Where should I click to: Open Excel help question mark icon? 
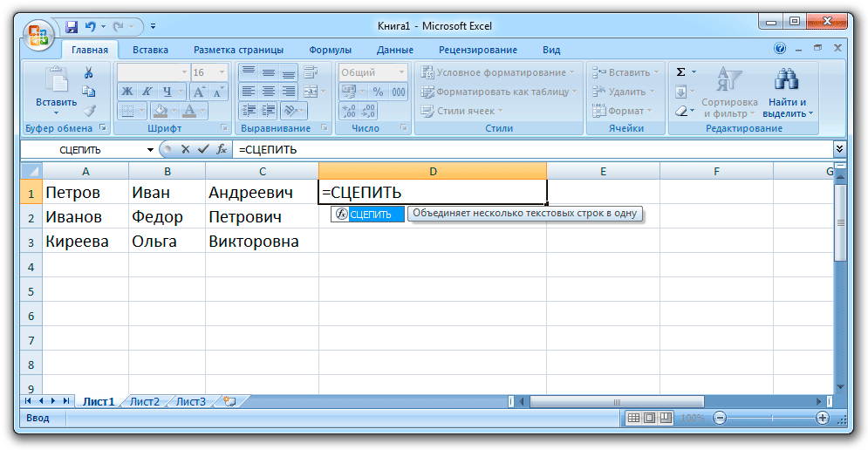(780, 48)
